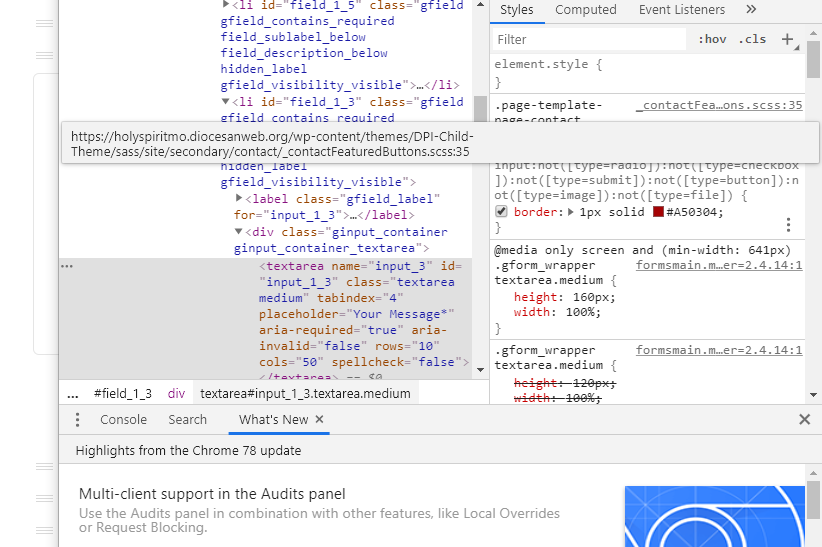Toggle the .cls class editor
This screenshot has height=547, width=822.
[752, 39]
